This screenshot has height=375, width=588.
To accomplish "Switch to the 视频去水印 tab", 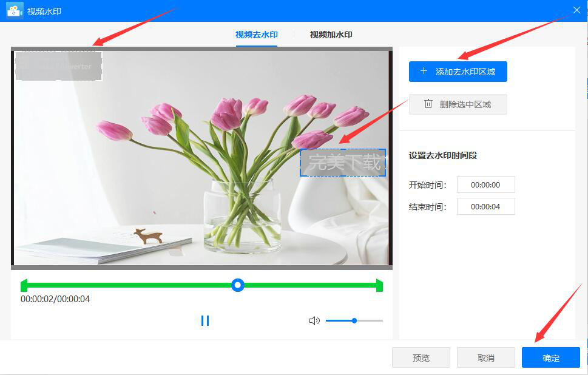I will click(256, 35).
